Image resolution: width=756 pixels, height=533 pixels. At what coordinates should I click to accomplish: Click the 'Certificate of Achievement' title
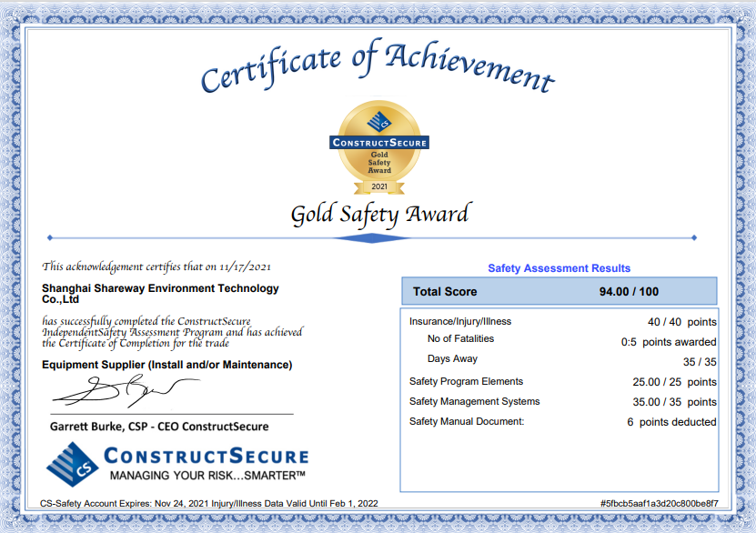pos(378,65)
